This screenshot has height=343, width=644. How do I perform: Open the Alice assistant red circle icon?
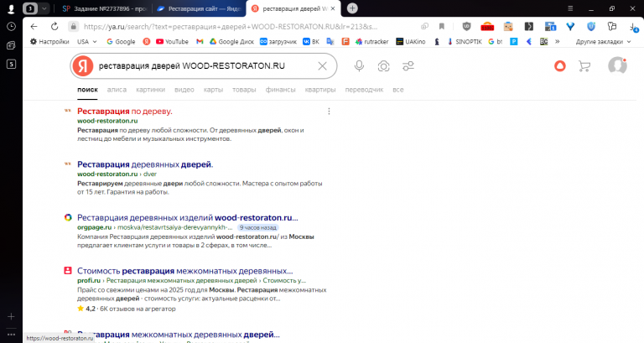click(x=560, y=65)
